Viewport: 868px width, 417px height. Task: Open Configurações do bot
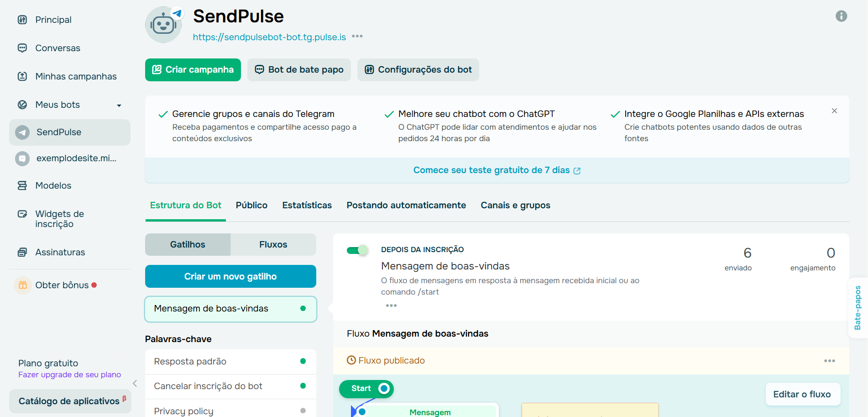point(418,70)
